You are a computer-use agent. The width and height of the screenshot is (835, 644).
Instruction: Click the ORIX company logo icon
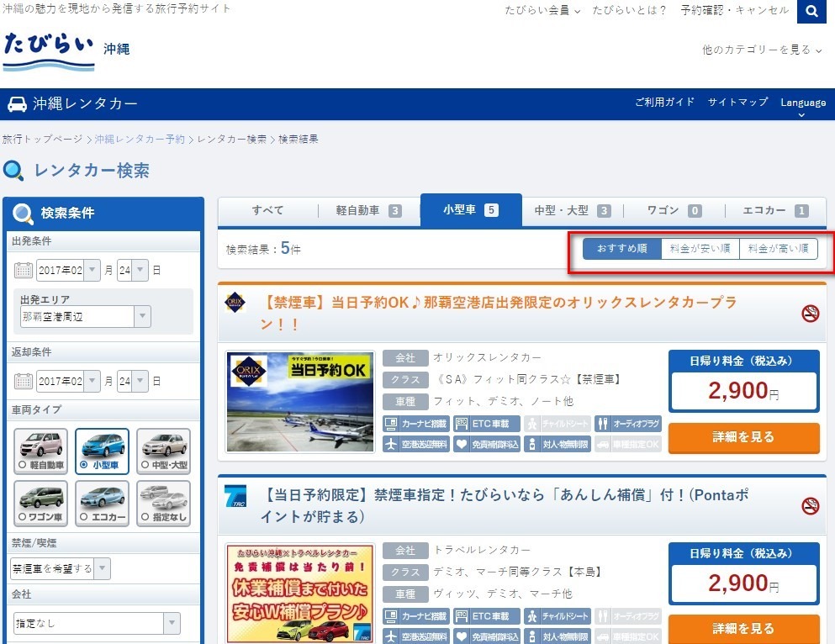(x=236, y=302)
